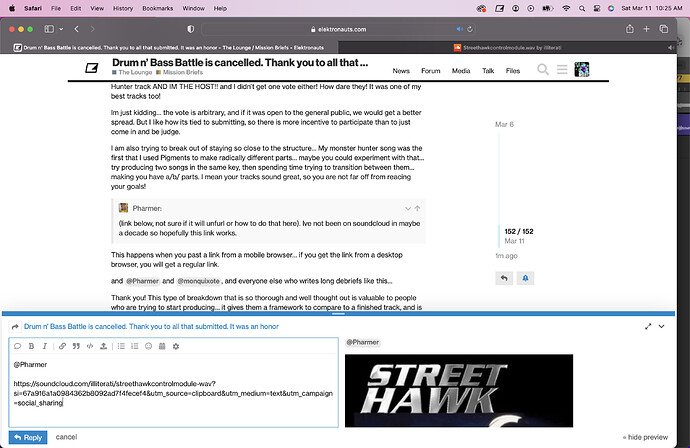This screenshot has width=690, height=448.
Task: Select the Drum n' Bass Battle tab
Action: click(169, 48)
